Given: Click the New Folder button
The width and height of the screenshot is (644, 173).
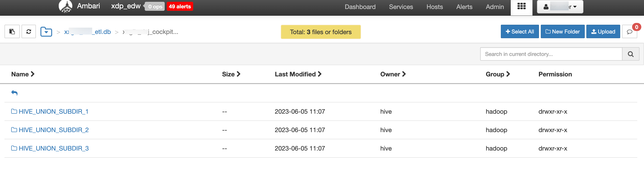Looking at the screenshot, I should [563, 31].
